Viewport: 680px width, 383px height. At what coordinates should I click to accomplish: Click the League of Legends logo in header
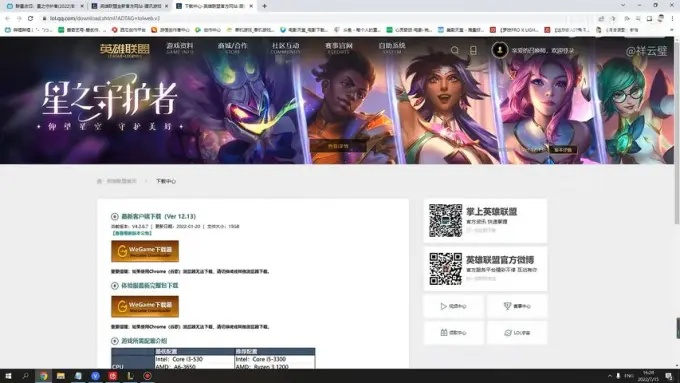tap(124, 49)
